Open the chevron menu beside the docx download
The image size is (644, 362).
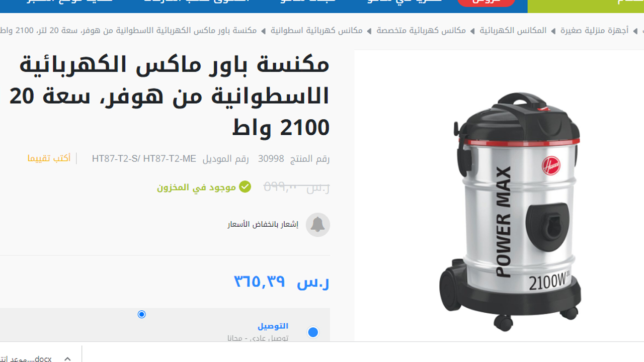click(x=67, y=358)
